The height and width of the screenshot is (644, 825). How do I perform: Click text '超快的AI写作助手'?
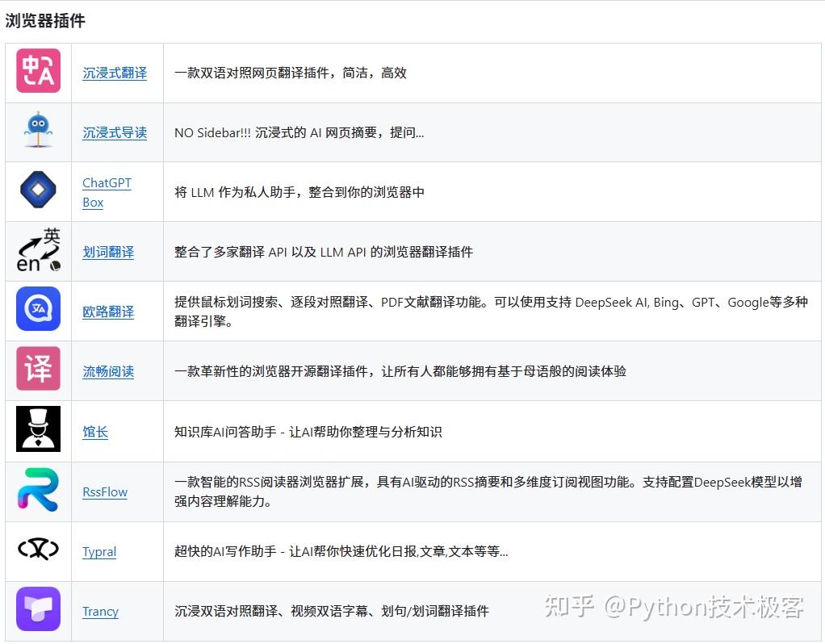[x=225, y=551]
